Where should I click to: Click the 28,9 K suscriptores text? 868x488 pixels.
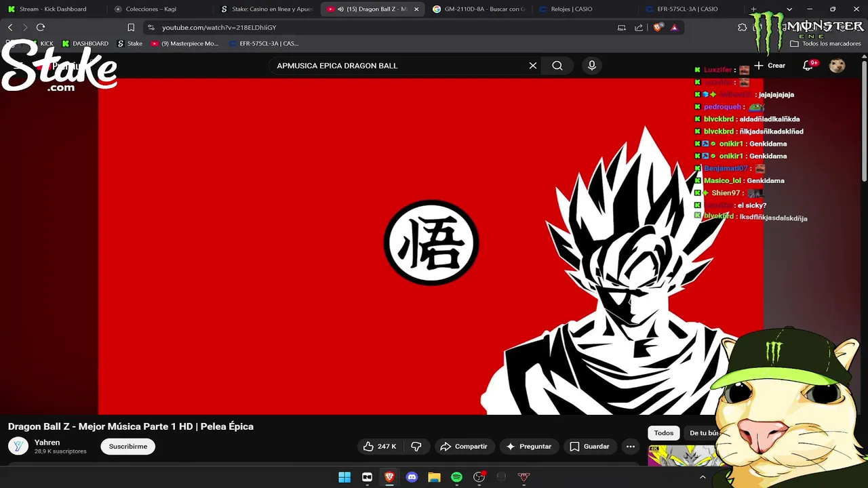coord(60,451)
